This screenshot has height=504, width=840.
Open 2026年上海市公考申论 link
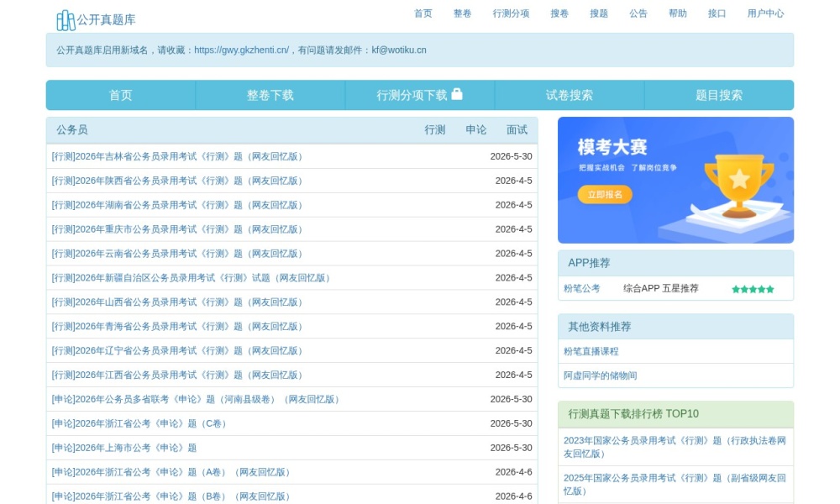[x=124, y=448]
